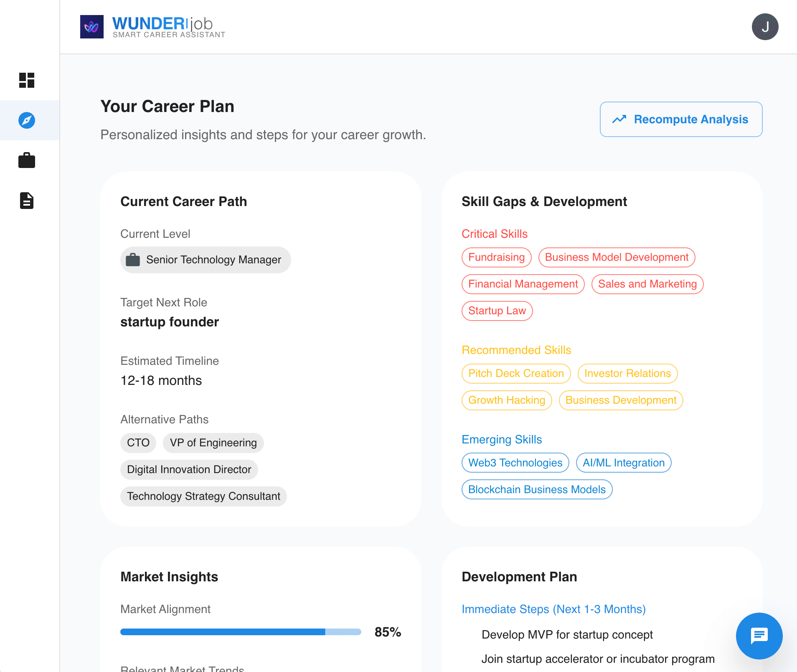Choose the CTO alternative path chip
Image resolution: width=797 pixels, height=672 pixels.
(x=138, y=443)
